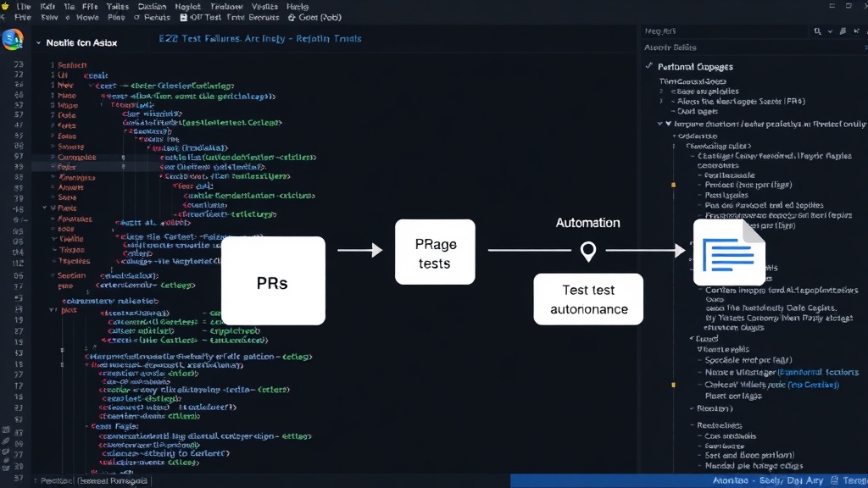Viewport: 868px width, 488px height.
Task: Collapse the 'Reoteoines' section in right panel
Action: (692, 425)
